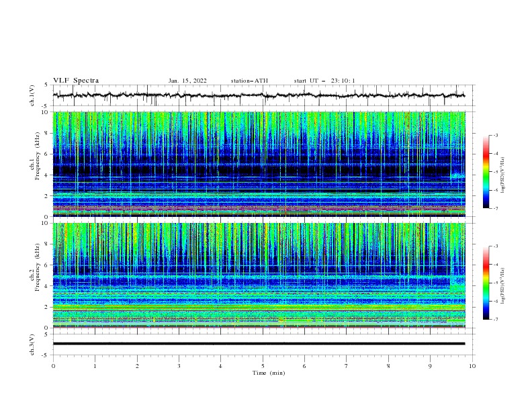This screenshot has width=532, height=411.
Task: Click time axis tick label "9"
Action: [430, 366]
